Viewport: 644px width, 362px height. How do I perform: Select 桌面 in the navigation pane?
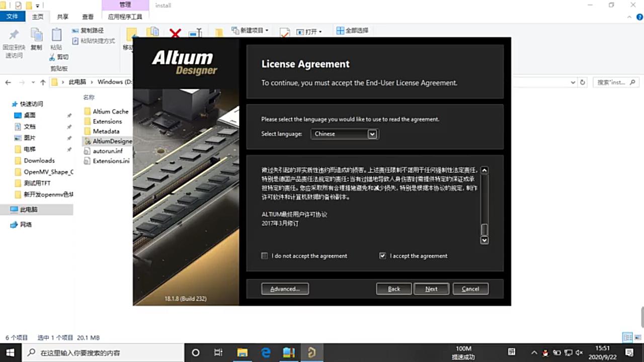coord(30,115)
